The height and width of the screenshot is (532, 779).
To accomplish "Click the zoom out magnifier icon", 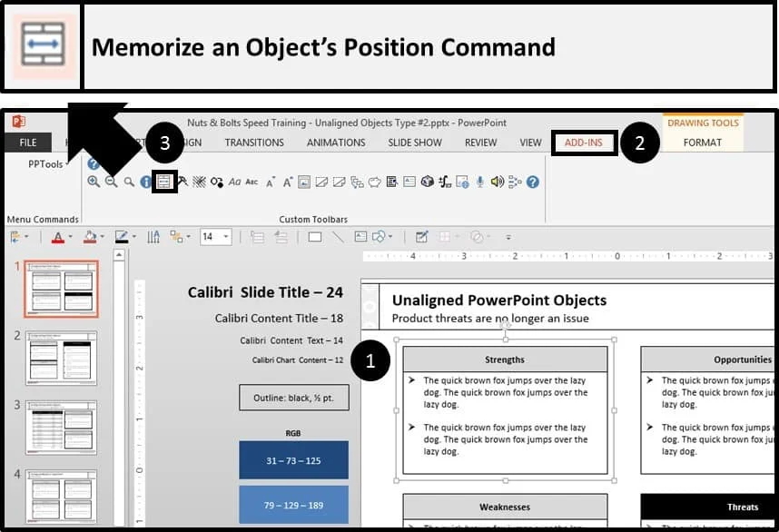I will pos(112,182).
